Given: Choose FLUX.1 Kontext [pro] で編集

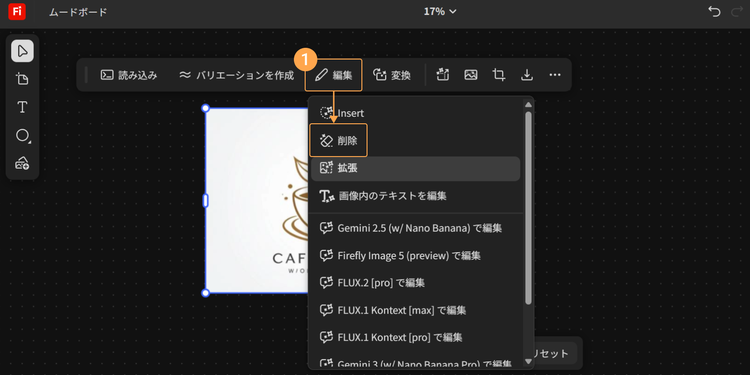Looking at the screenshot, I should 415,337.
